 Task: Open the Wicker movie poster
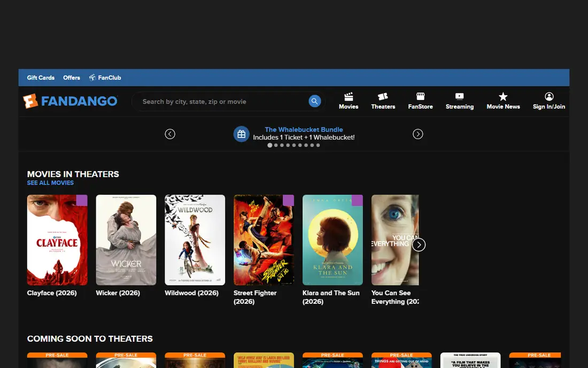126,240
